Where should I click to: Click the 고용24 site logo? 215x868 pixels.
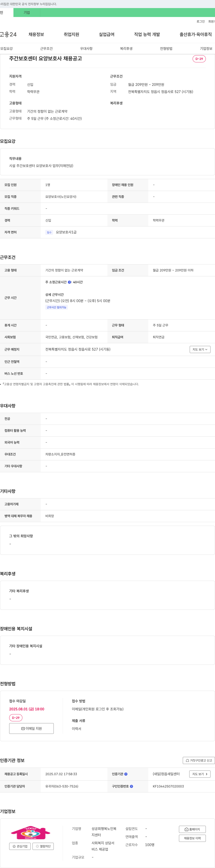tap(8, 34)
